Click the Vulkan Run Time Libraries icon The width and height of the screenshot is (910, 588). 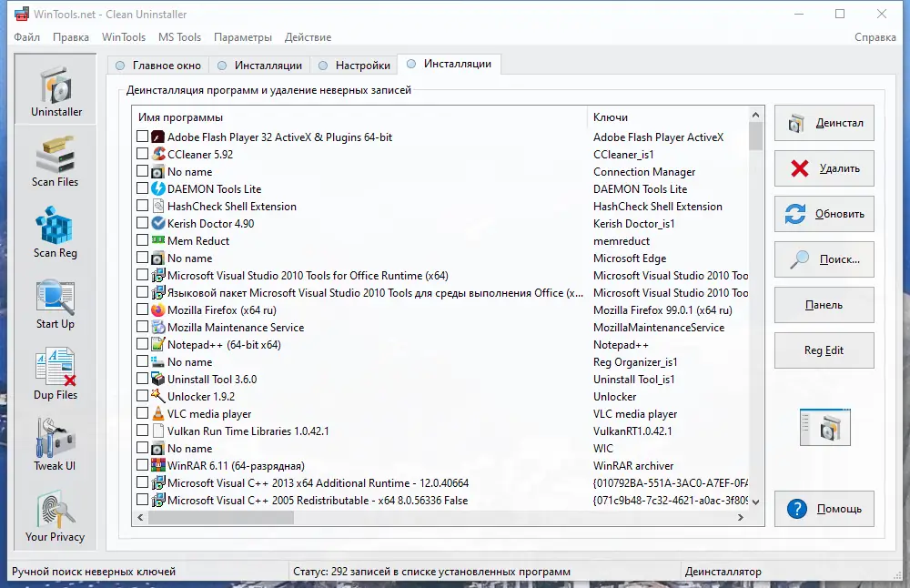(x=157, y=431)
